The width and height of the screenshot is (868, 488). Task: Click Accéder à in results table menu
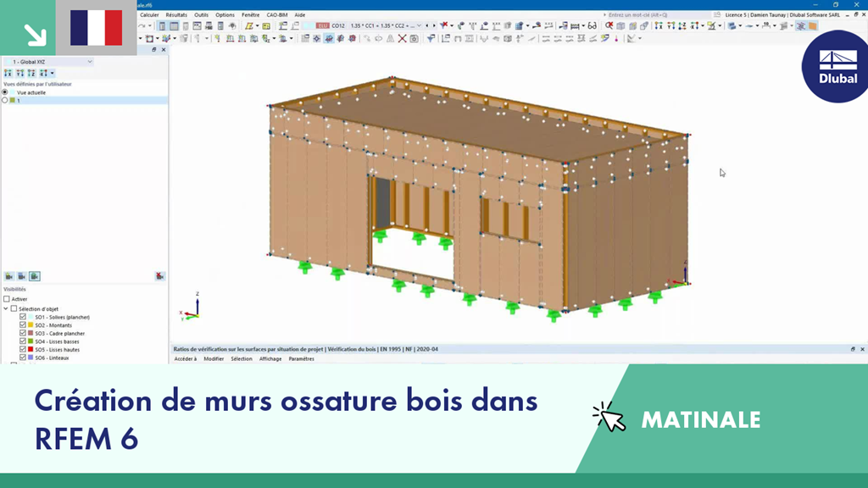click(x=186, y=358)
